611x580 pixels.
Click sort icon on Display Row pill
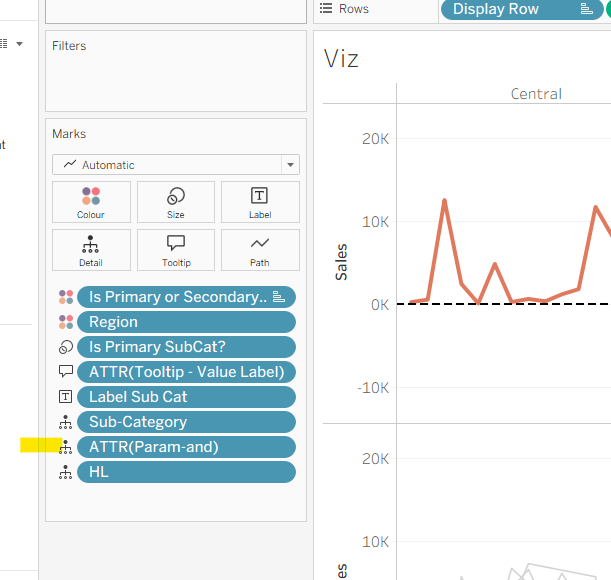pos(586,9)
